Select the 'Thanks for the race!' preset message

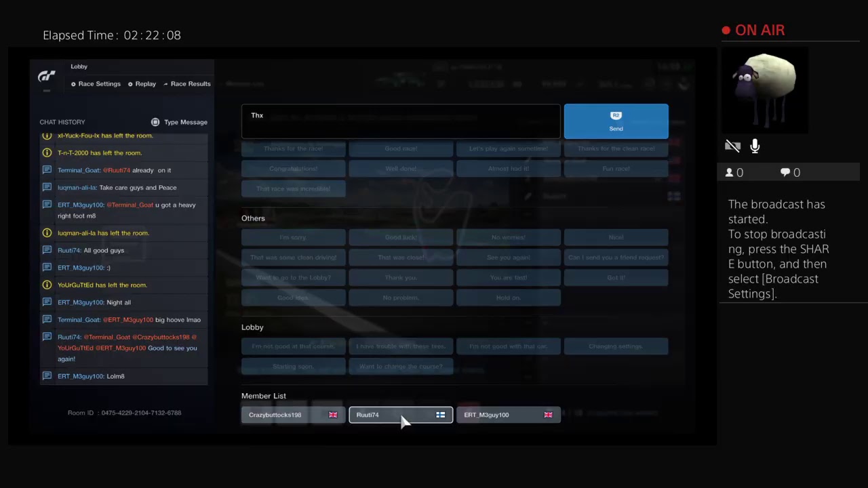coord(293,148)
